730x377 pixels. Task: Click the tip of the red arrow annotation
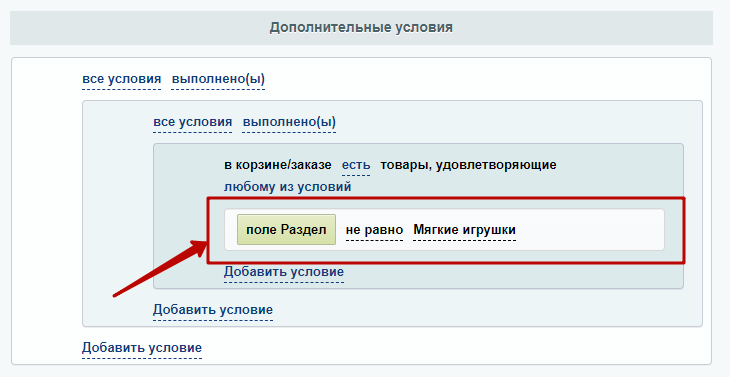click(x=205, y=244)
